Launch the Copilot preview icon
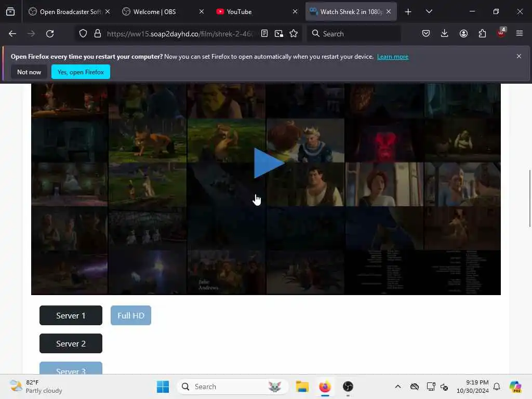This screenshot has width=532, height=399. [x=515, y=387]
